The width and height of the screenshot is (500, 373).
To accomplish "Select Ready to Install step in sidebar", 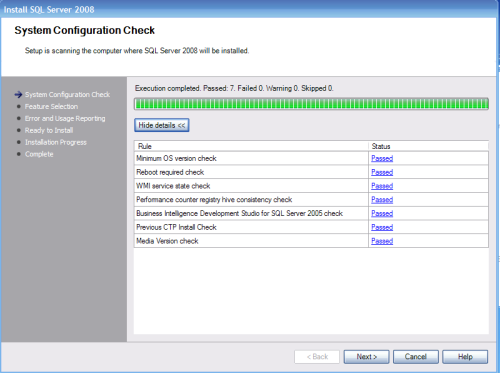I will click(49, 130).
